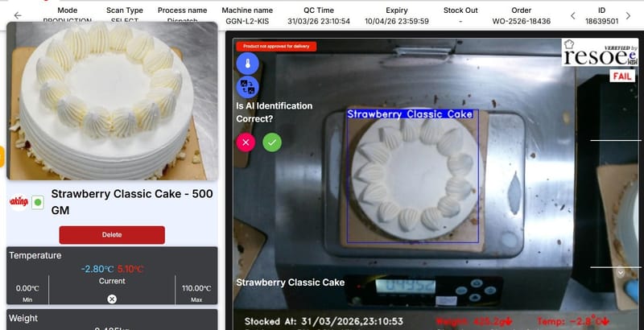Open the Strawberry Classic Cake reference photo
The image size is (644, 330).
click(112, 101)
